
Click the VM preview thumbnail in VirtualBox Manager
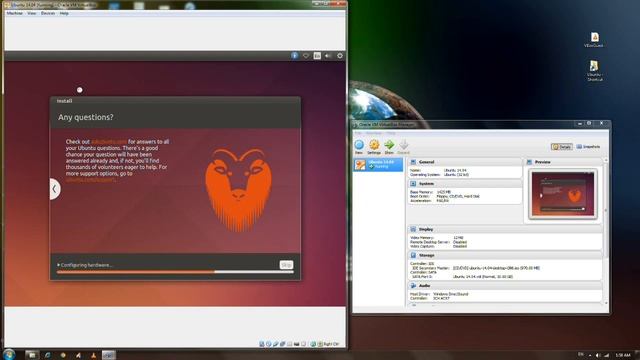coord(563,194)
